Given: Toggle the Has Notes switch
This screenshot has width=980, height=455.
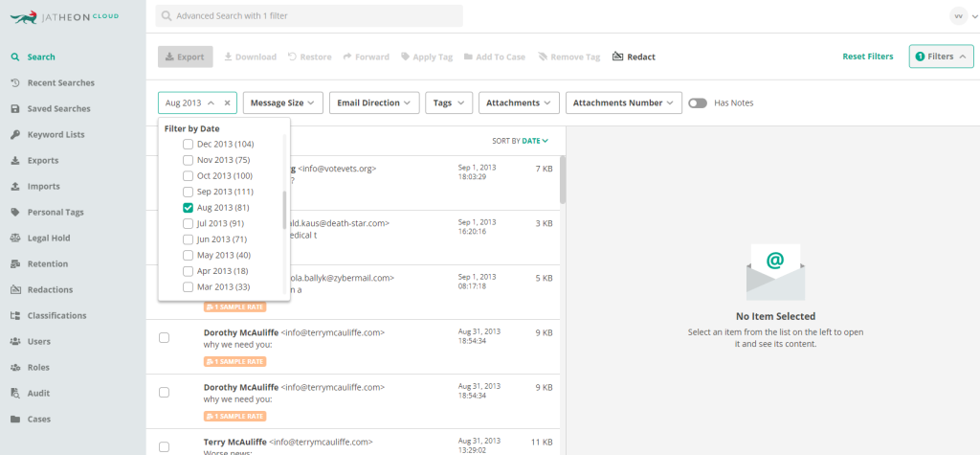Looking at the screenshot, I should [698, 102].
